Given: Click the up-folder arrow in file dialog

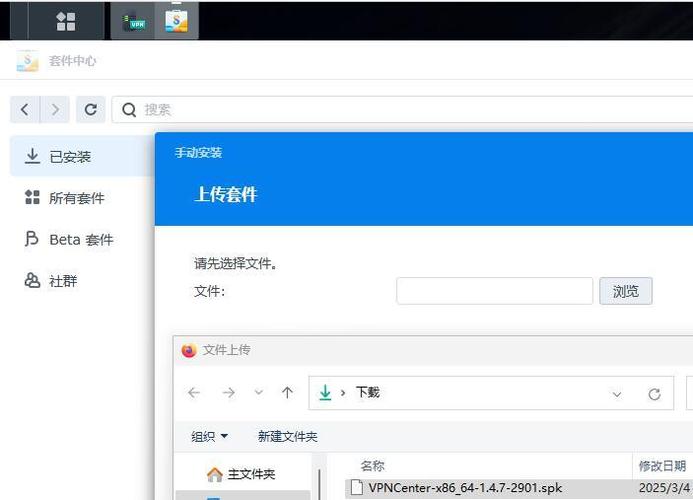Looking at the screenshot, I should tap(288, 393).
